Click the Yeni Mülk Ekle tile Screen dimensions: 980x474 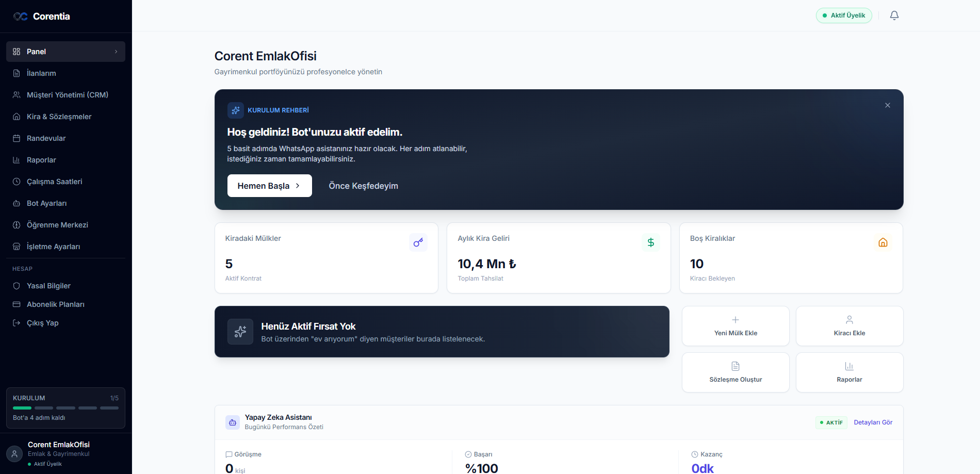coord(736,326)
